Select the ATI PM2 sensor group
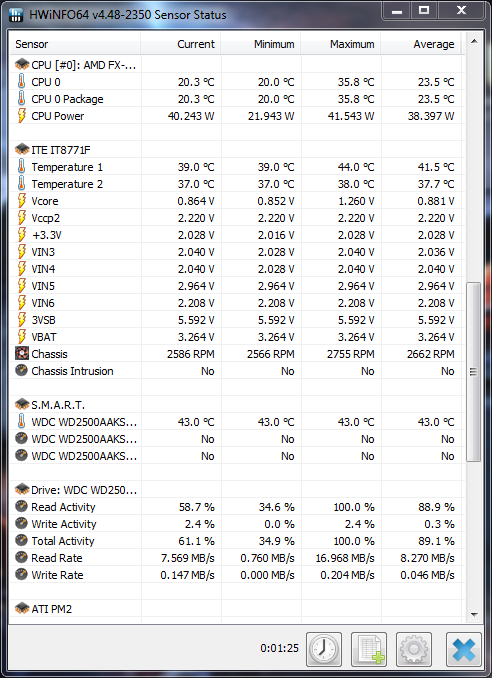 237,609
